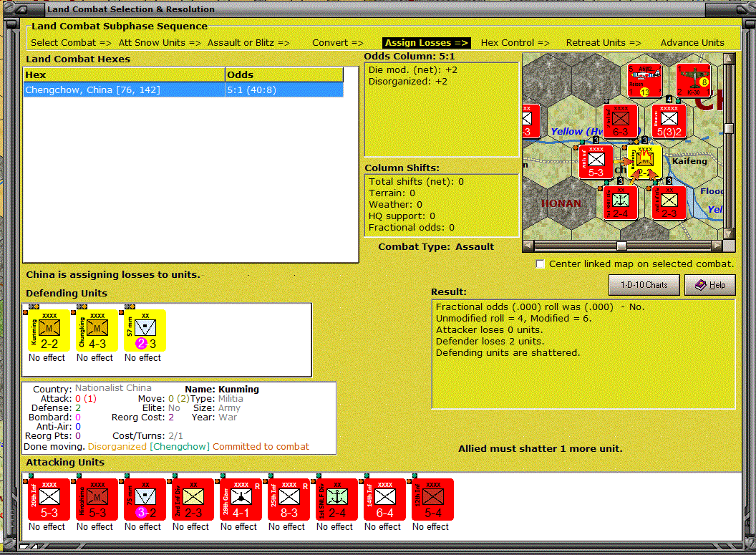Select the Chengchow, China combat hex row

[x=183, y=90]
